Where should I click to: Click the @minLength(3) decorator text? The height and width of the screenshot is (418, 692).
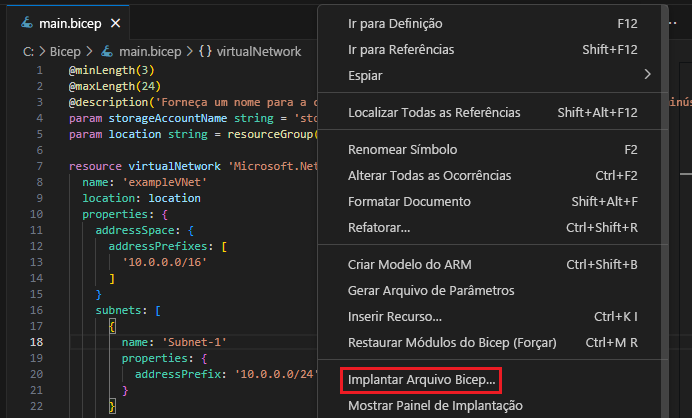[x=112, y=70]
